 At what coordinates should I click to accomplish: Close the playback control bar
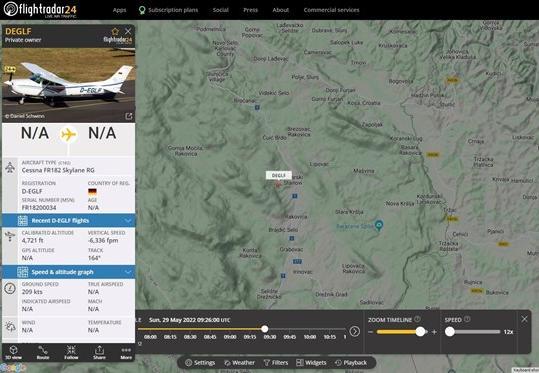[x=524, y=319]
